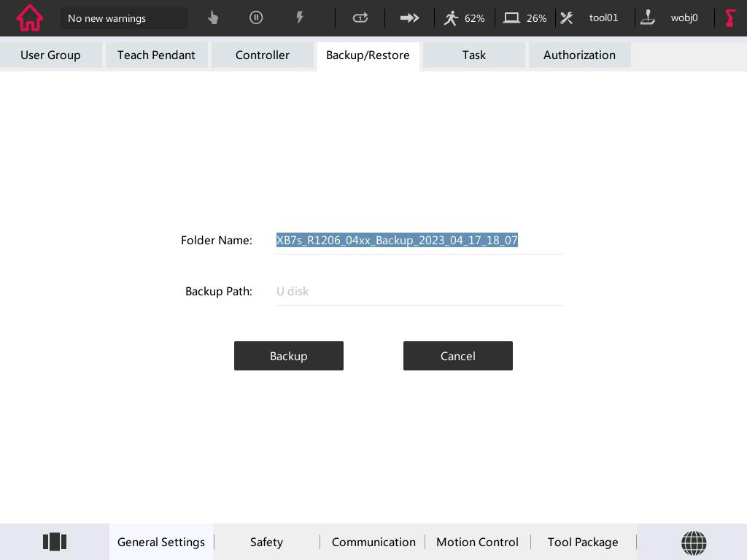Open the 26% jog speed setting

point(525,17)
